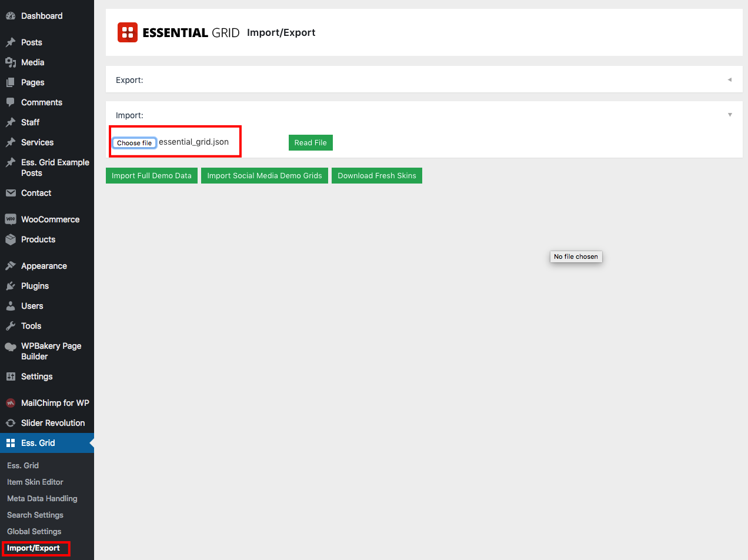Click the Tools wrench icon
Viewport: 748px width, 560px height.
coord(11,326)
